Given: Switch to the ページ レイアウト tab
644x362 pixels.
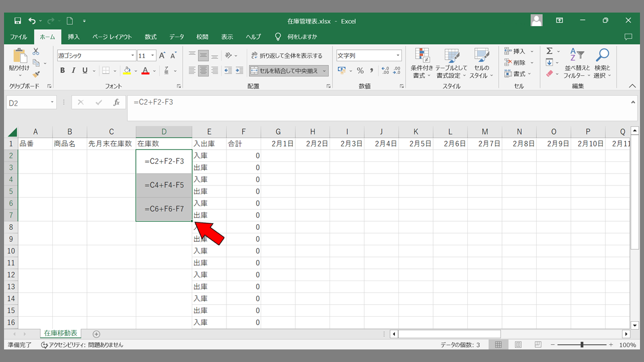Looking at the screenshot, I should [112, 37].
